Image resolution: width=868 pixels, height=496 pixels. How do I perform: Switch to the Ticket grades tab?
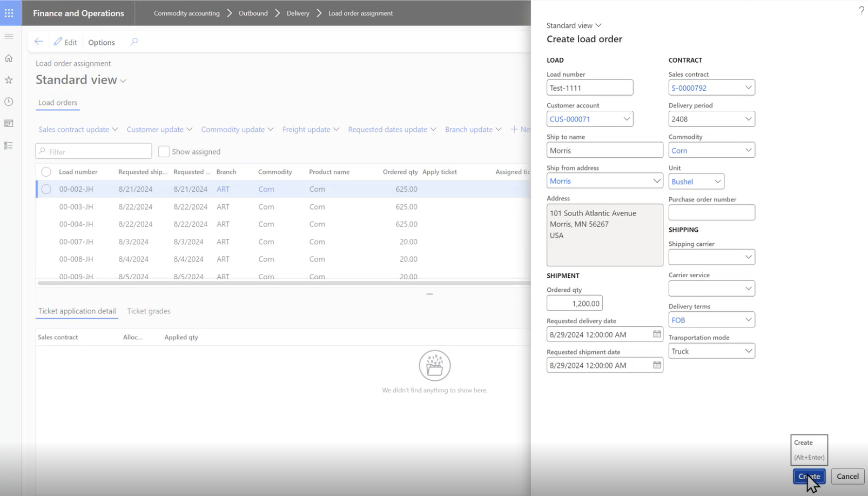coord(149,311)
